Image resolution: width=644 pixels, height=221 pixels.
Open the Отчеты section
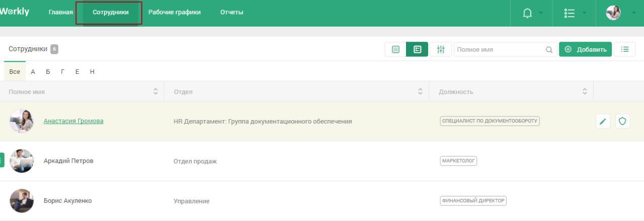(x=231, y=13)
